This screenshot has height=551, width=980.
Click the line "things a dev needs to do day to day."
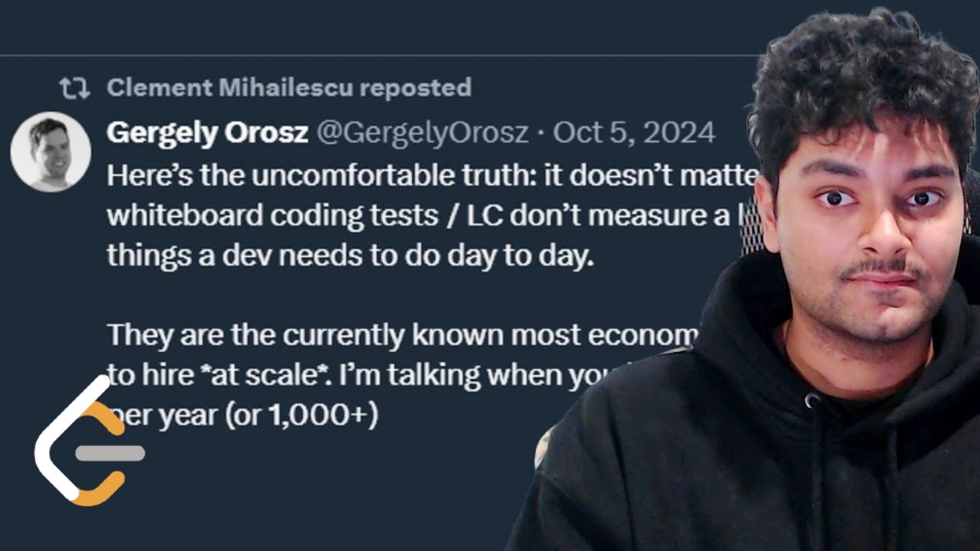click(350, 256)
